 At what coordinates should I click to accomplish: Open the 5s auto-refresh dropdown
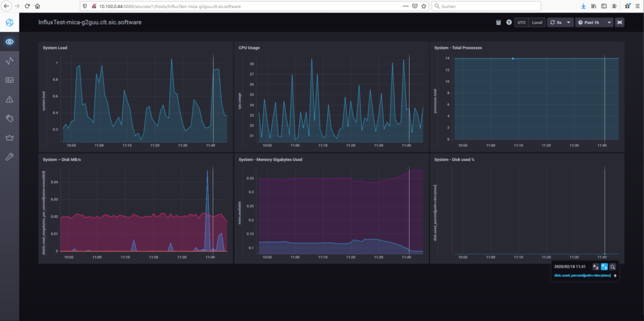560,22
